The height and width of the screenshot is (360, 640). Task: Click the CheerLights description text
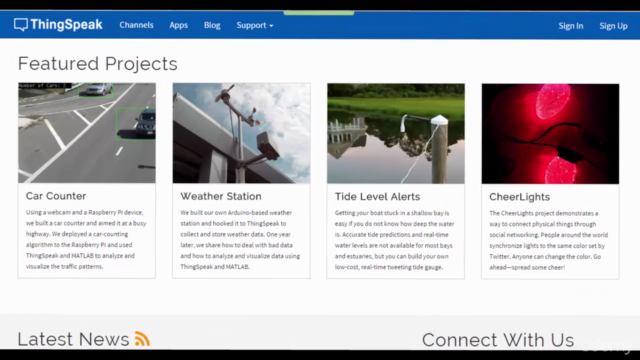549,240
